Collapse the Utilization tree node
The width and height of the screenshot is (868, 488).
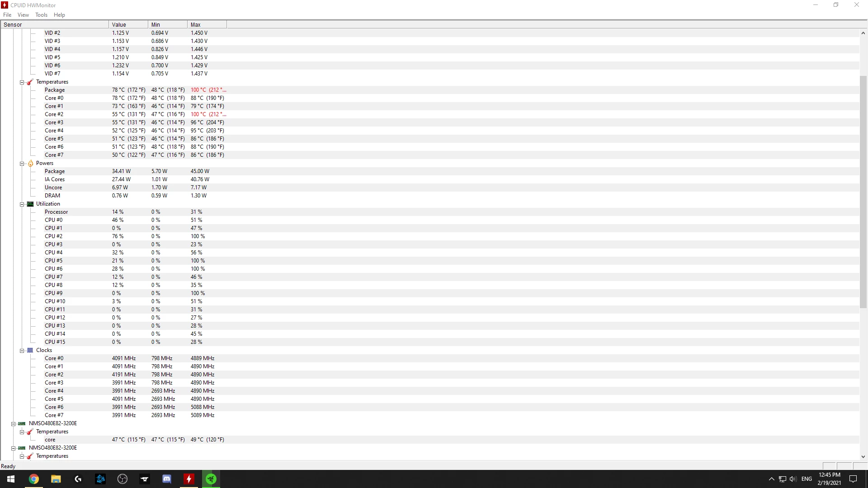click(x=22, y=204)
